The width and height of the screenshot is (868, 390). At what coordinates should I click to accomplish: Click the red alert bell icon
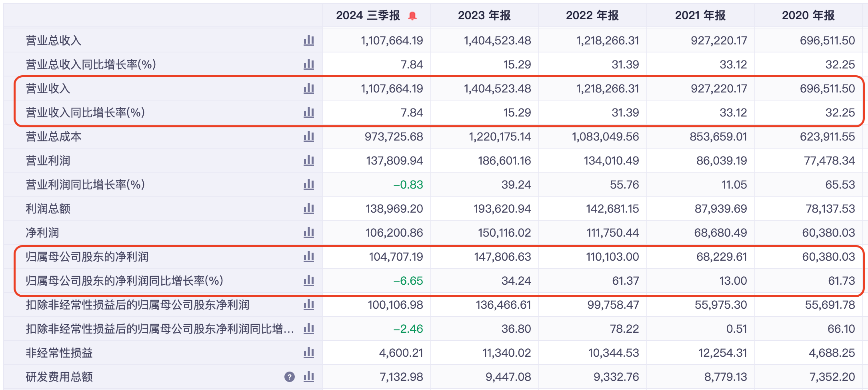pyautogui.click(x=412, y=16)
